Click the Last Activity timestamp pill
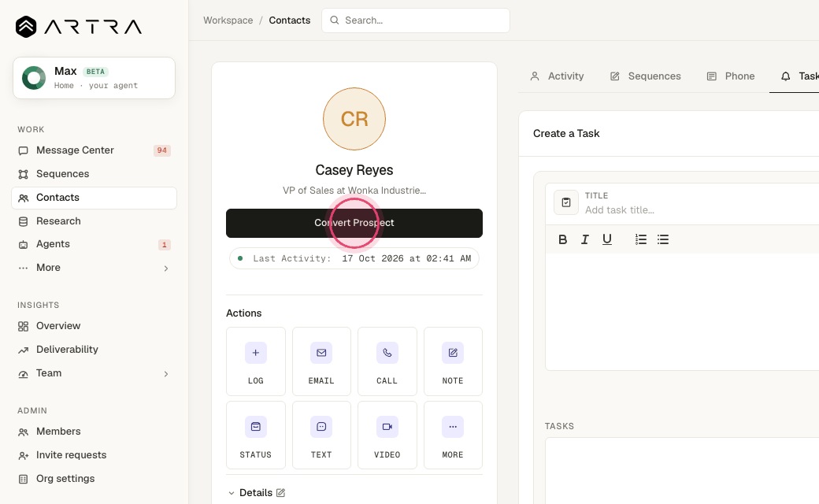819x504 pixels. 354,258
